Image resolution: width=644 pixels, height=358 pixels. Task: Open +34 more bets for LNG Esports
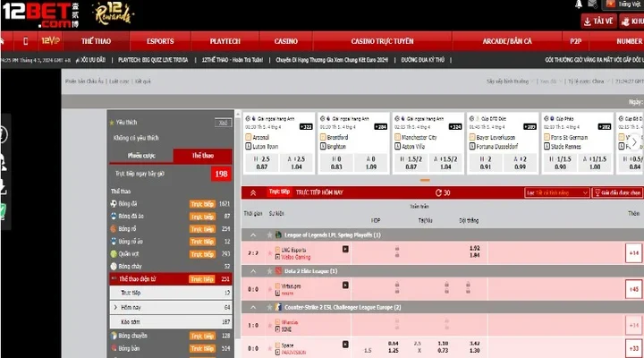(634, 252)
